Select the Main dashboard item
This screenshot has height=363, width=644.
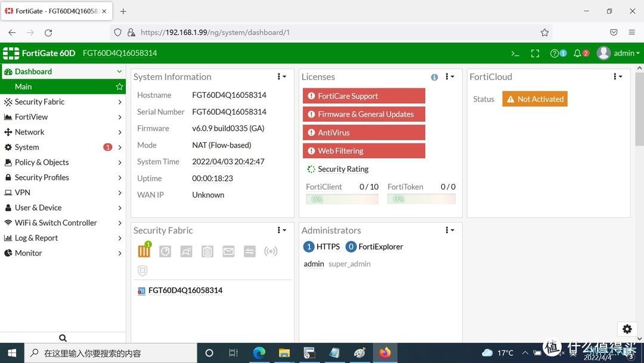point(63,87)
